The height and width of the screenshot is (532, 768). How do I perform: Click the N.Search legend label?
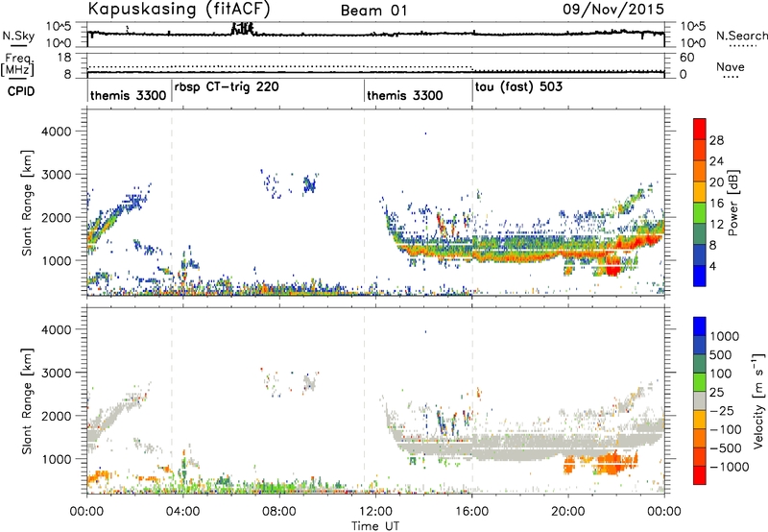coord(741,36)
